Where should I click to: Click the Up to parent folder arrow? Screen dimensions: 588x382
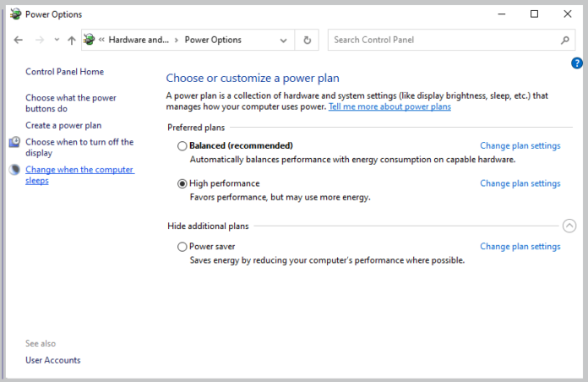(x=72, y=40)
